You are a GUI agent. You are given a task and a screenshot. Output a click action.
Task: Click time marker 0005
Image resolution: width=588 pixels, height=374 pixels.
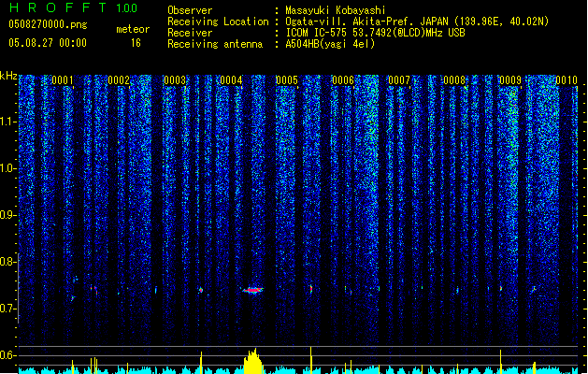[x=287, y=80]
